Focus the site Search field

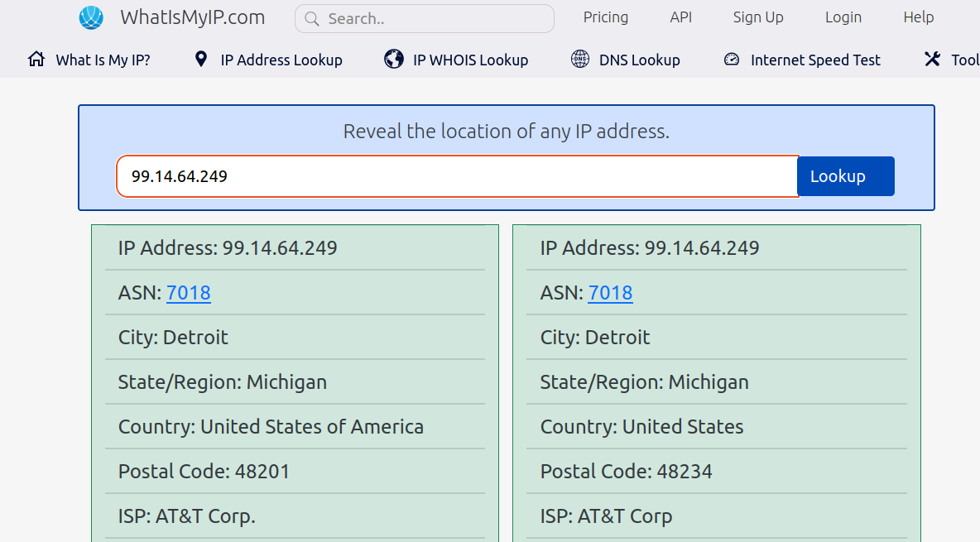(x=425, y=19)
